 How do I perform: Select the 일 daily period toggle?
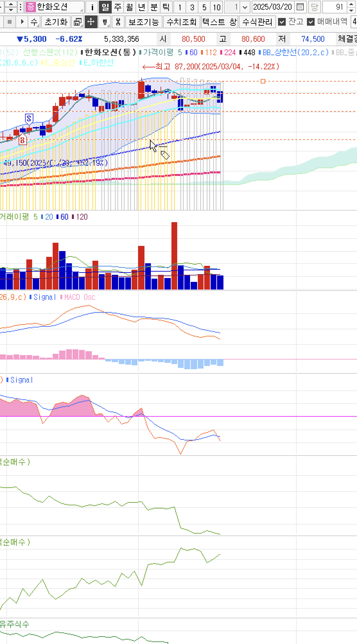click(x=105, y=7)
